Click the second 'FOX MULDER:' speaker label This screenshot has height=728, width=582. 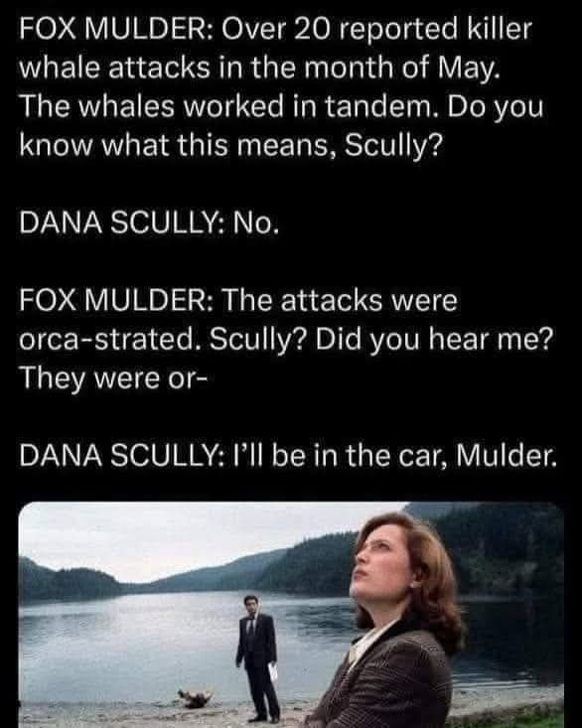pyautogui.click(x=116, y=300)
